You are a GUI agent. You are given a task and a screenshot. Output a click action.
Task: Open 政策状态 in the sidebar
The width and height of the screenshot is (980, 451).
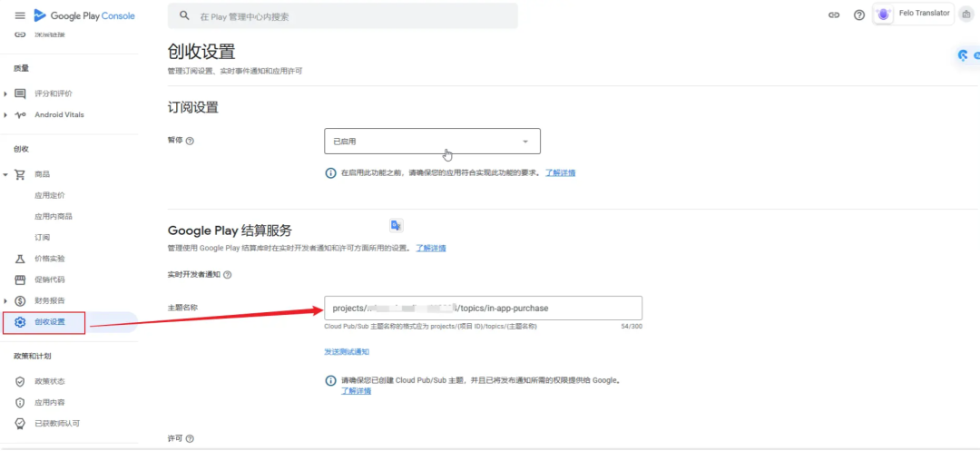tap(49, 381)
